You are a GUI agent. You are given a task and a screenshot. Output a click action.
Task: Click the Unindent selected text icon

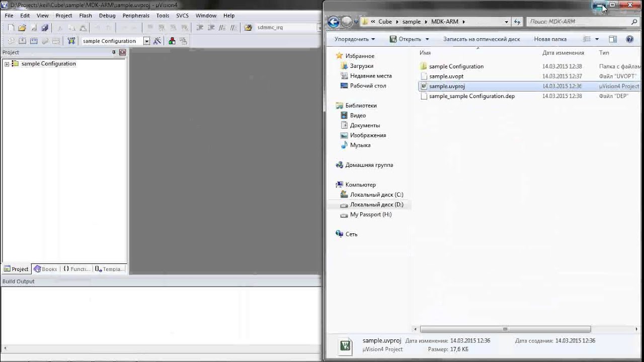tap(211, 28)
